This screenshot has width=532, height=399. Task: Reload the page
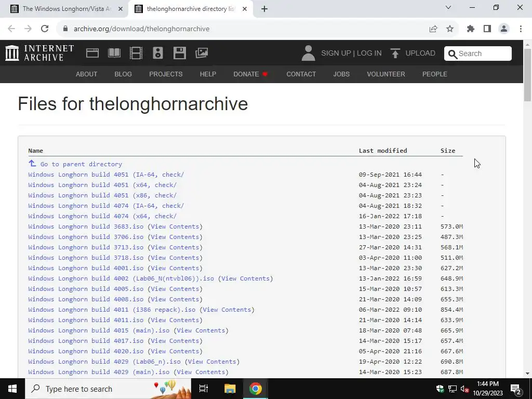pos(45,29)
